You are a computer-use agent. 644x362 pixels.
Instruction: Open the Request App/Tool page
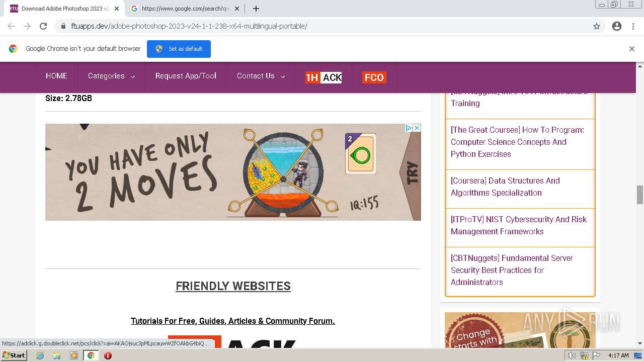[186, 76]
